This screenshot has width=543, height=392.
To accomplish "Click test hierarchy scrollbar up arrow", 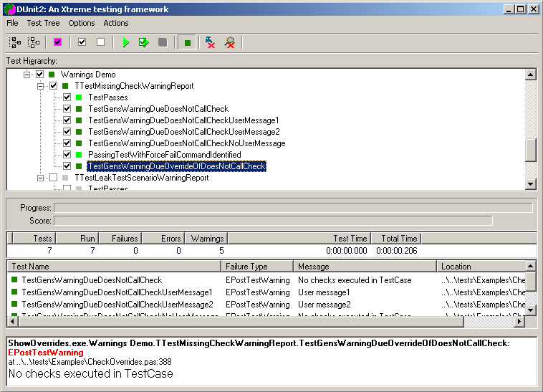I will click(x=531, y=74).
